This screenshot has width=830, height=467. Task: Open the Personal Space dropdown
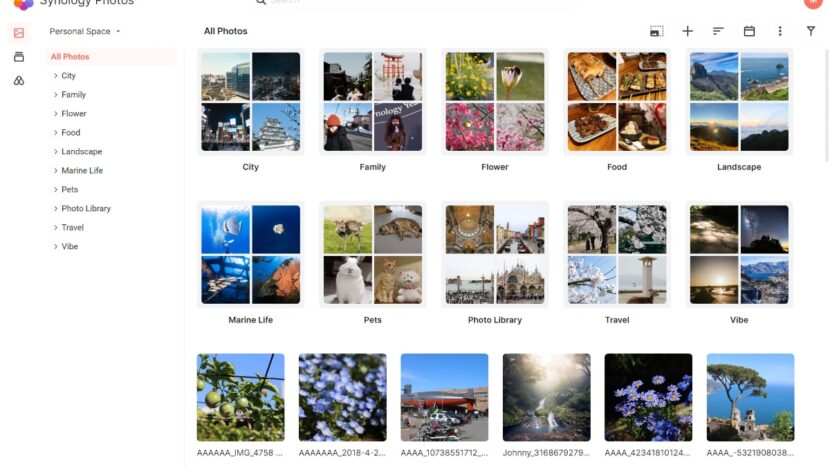85,31
